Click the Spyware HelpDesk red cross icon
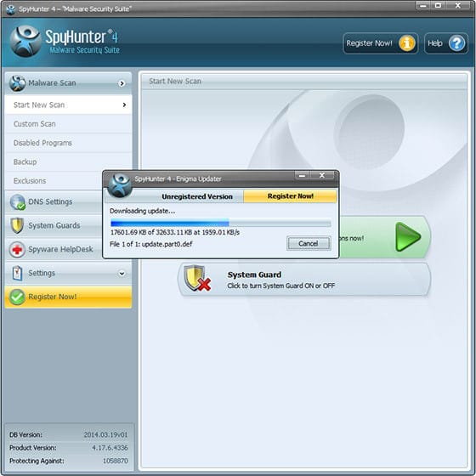 pyautogui.click(x=17, y=250)
